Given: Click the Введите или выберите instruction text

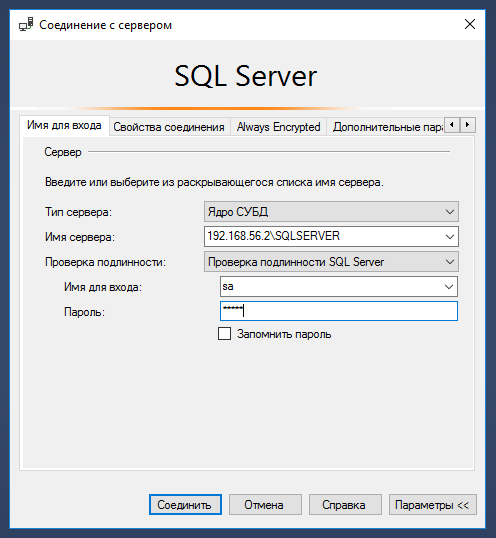Looking at the screenshot, I should [214, 182].
